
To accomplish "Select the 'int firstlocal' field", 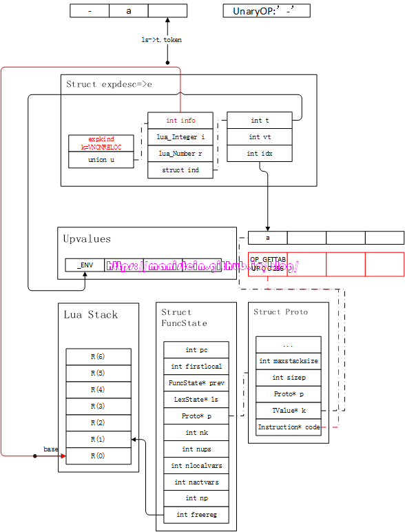I will coord(196,367).
